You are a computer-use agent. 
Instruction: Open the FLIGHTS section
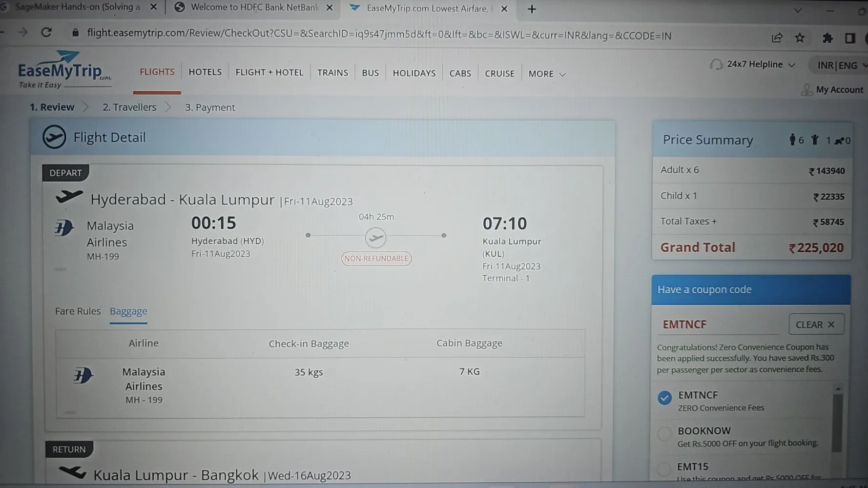(157, 72)
